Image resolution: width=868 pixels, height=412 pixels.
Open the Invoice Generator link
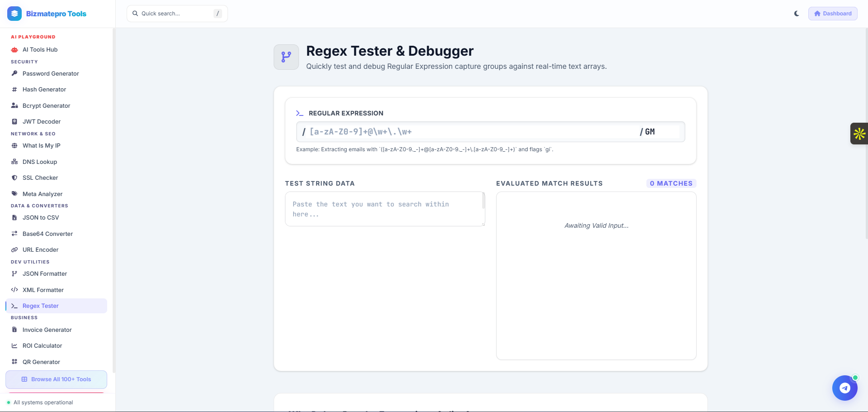(56, 330)
